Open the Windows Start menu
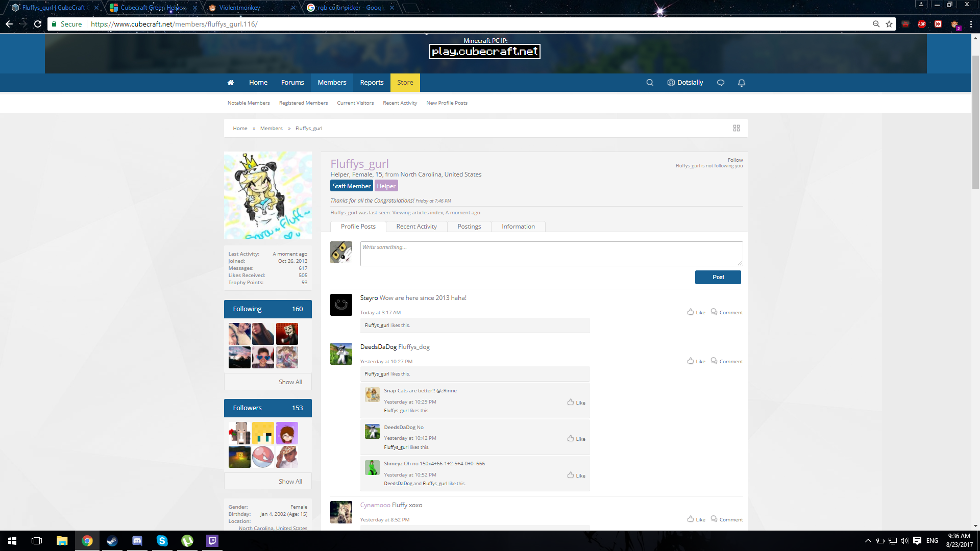The height and width of the screenshot is (551, 980). 12,541
